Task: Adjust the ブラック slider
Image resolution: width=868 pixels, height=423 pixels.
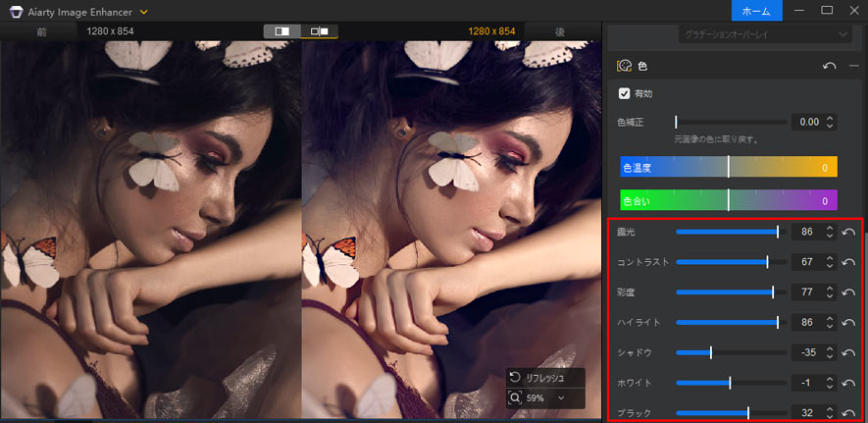Action: click(x=731, y=413)
